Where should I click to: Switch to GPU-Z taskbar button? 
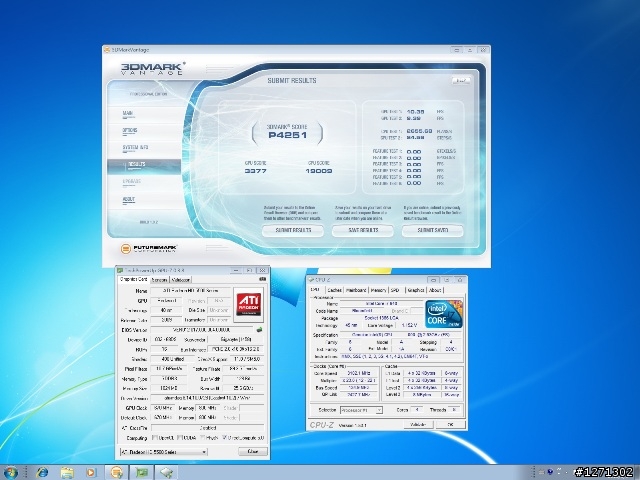(x=142, y=473)
